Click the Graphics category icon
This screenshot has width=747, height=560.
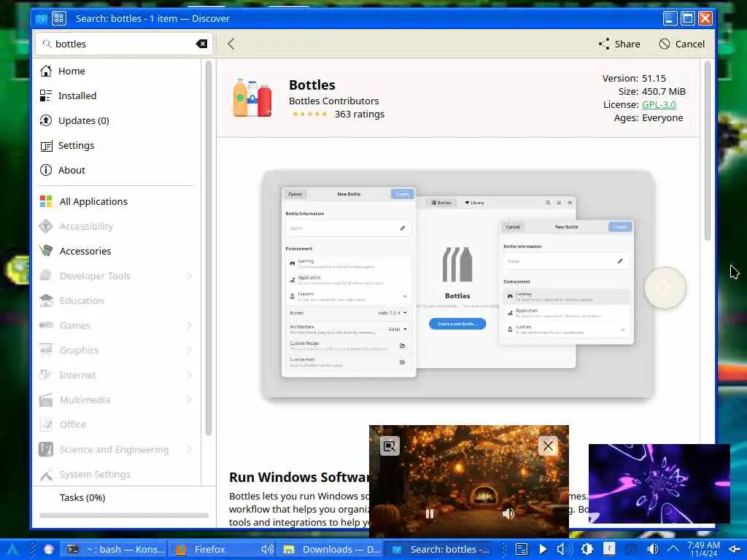tap(46, 350)
